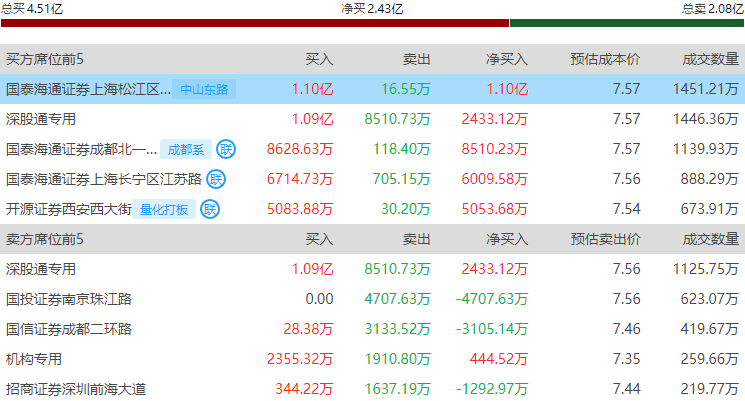Screen dimensions: 745x401
Task: Click the green total sell progress bar
Action: 627,23
